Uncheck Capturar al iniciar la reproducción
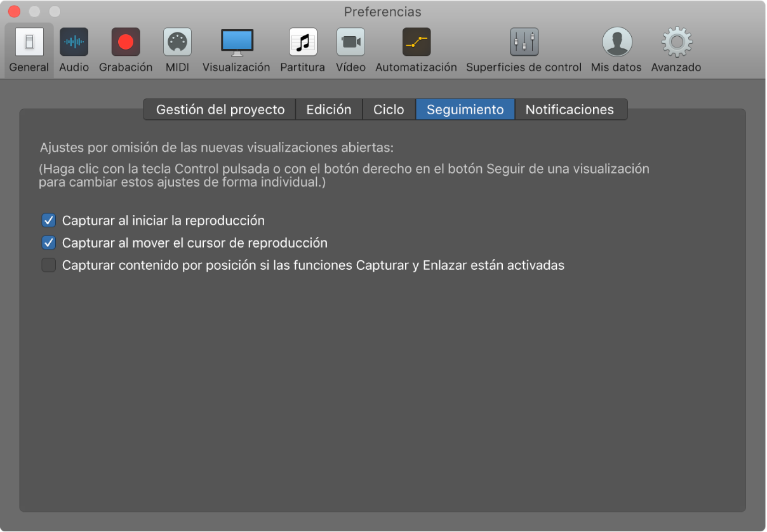 [x=49, y=221]
